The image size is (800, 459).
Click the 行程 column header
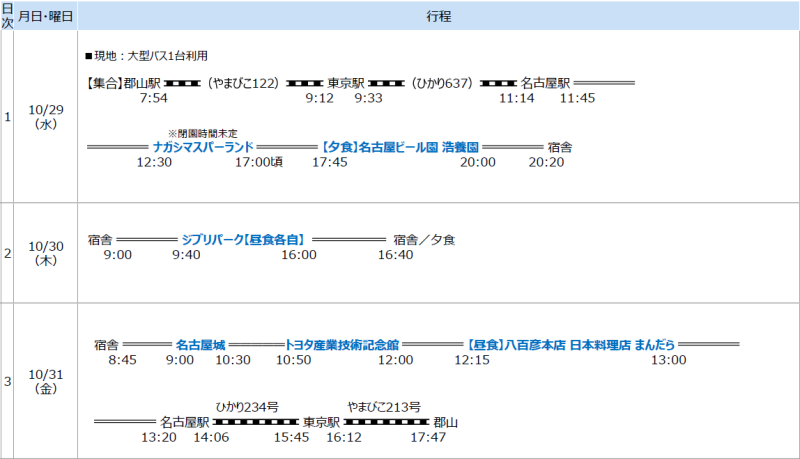(x=438, y=16)
